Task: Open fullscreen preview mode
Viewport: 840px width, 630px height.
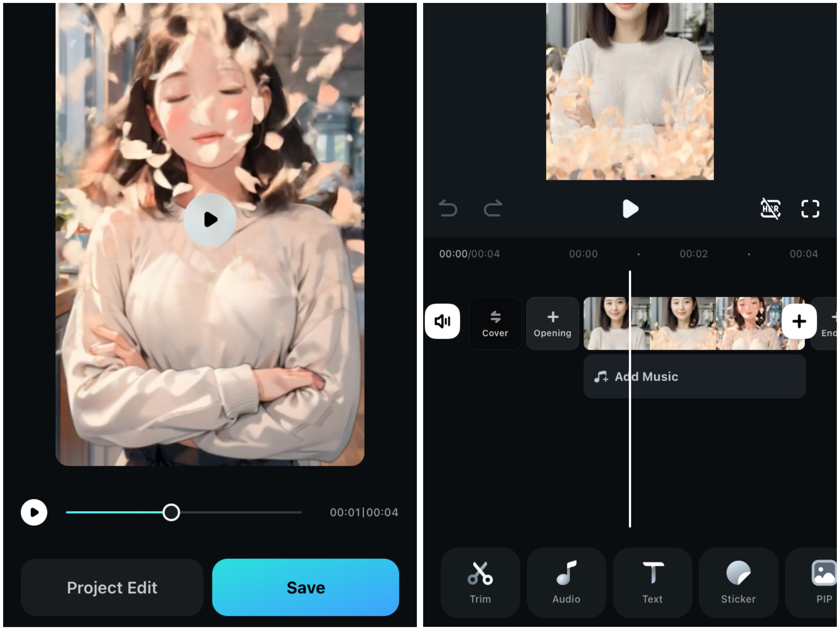Action: tap(810, 209)
